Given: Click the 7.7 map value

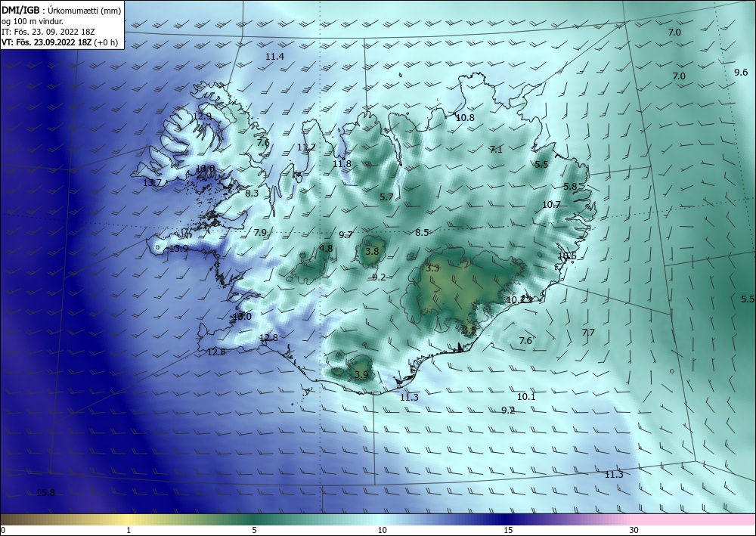Looking at the screenshot, I should [x=587, y=332].
